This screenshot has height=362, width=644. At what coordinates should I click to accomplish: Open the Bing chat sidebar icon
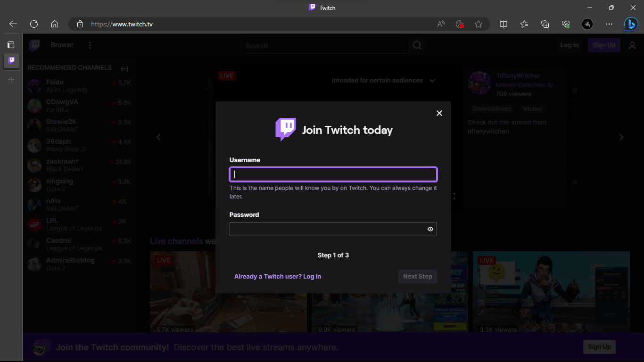click(x=631, y=24)
